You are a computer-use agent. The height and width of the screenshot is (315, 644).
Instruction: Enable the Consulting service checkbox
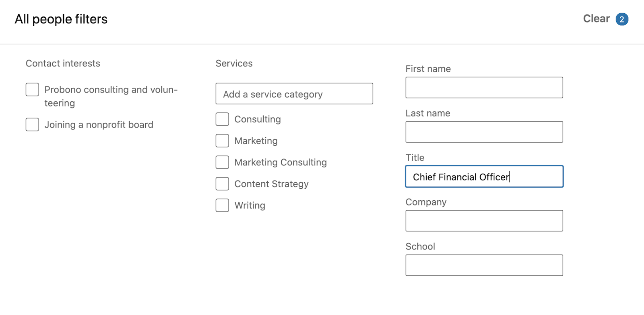222,119
